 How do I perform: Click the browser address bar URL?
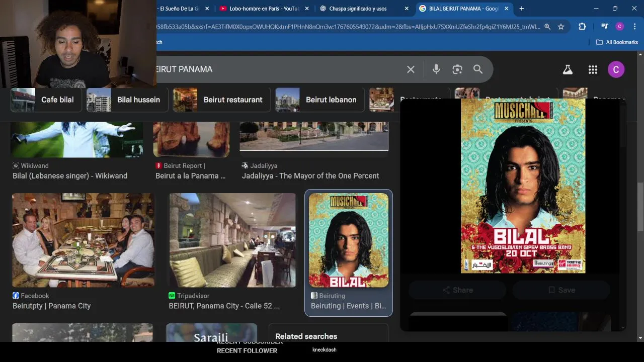(347, 27)
